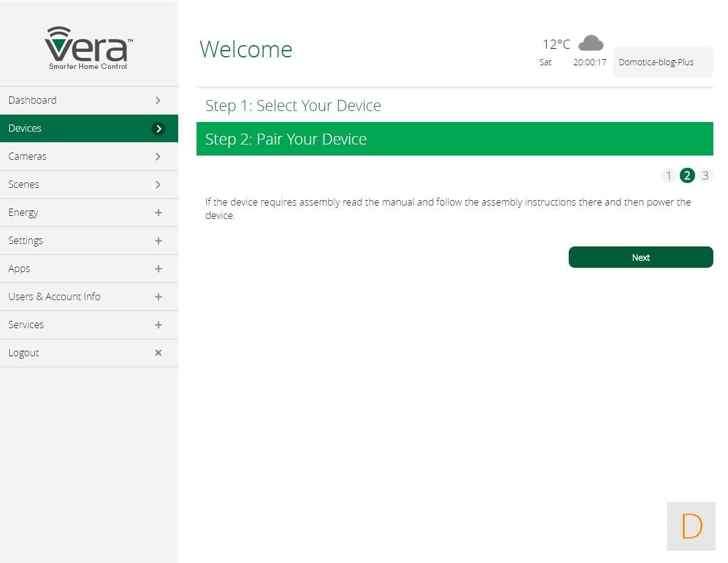This screenshot has width=728, height=563.
Task: Jump to page 3 indicator
Action: (x=705, y=176)
